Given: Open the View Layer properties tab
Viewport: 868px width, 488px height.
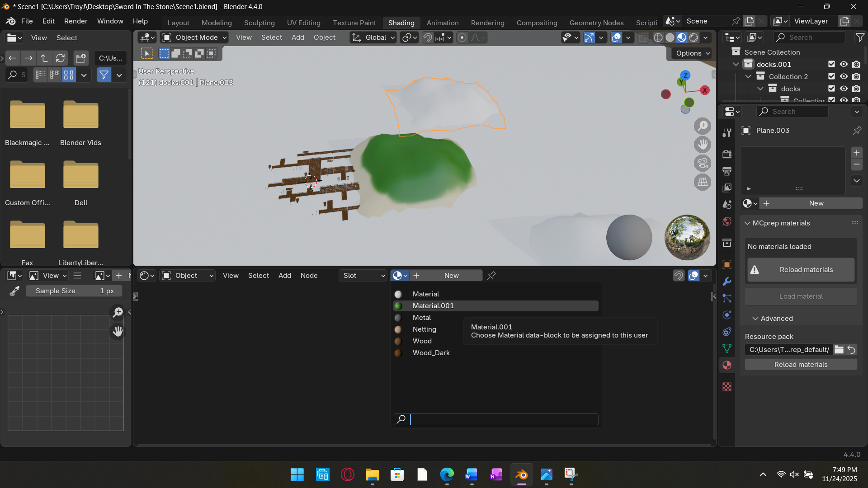Looking at the screenshot, I should pyautogui.click(x=727, y=188).
